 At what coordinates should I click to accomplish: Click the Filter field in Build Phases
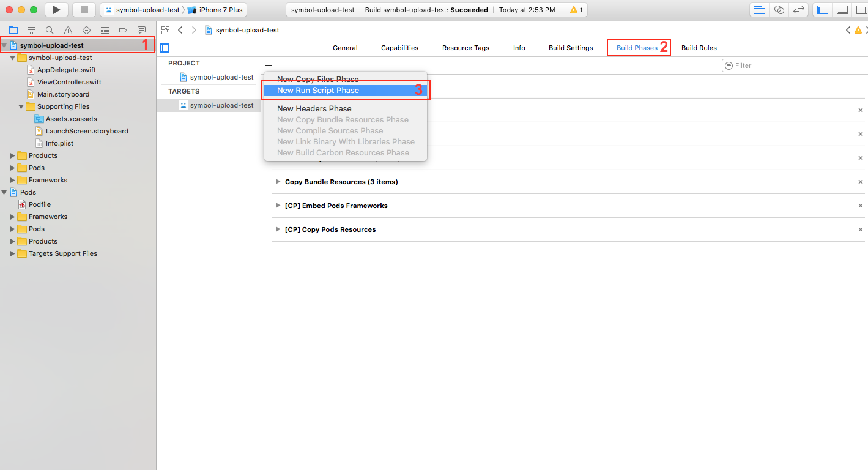coord(795,65)
